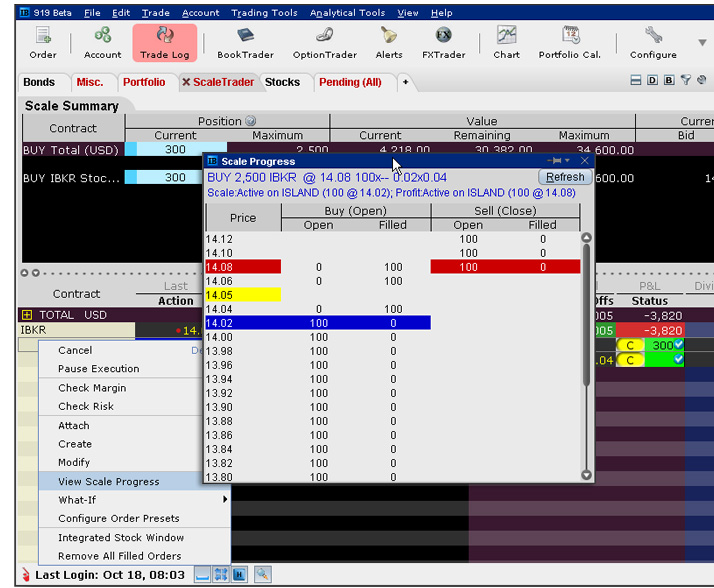Click the B icon in tab bar
Viewport: 714px width, 588px height.
point(668,80)
